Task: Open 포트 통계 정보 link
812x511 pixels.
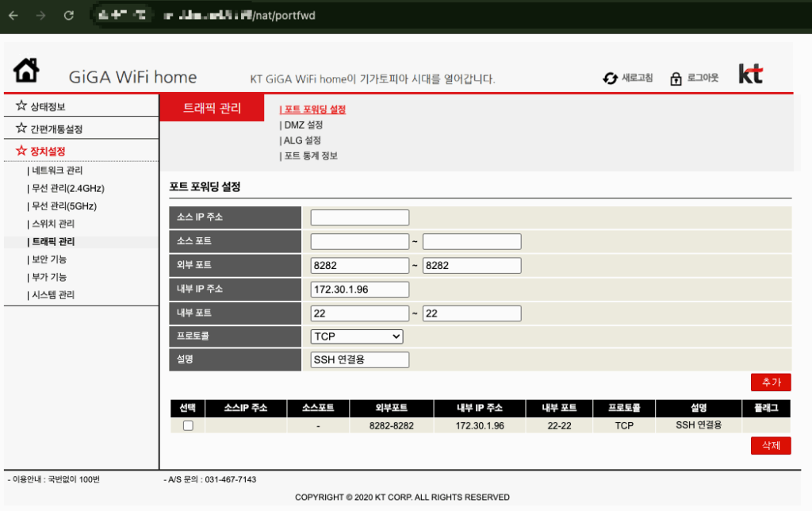Action: click(x=310, y=156)
